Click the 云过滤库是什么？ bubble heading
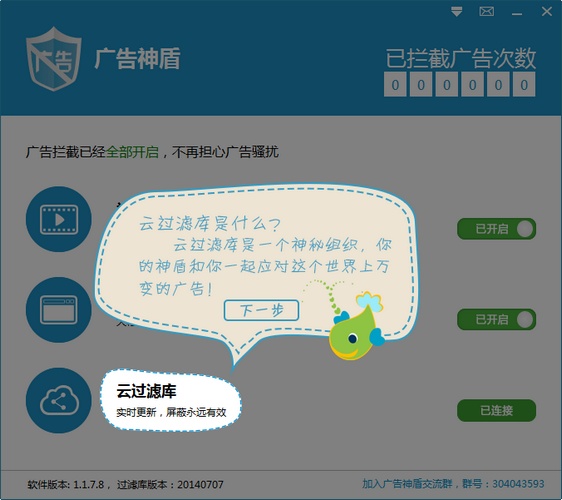 (x=210, y=224)
